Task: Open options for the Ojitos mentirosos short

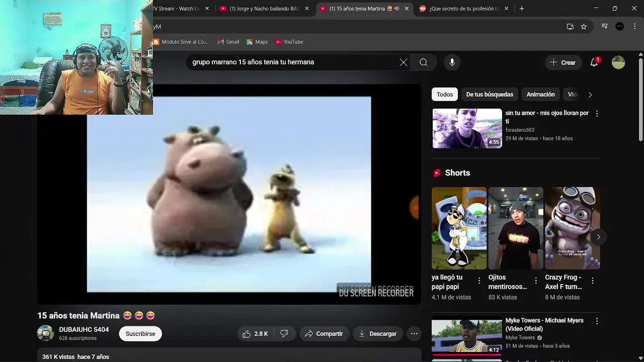Action: 536,281
